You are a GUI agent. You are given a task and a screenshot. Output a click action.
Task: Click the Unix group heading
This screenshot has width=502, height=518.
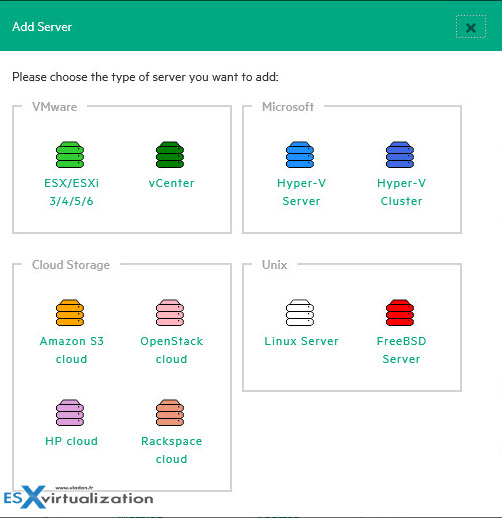(x=274, y=265)
